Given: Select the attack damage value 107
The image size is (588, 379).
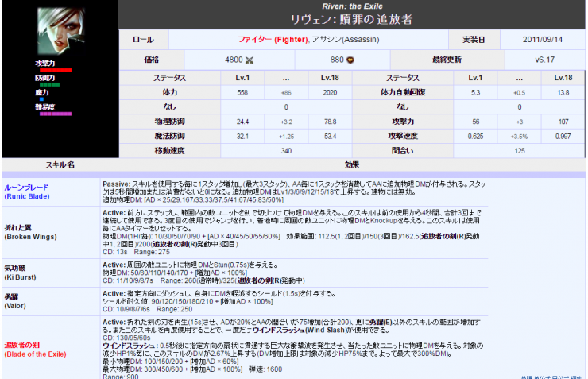Looking at the screenshot, I should coord(563,122).
